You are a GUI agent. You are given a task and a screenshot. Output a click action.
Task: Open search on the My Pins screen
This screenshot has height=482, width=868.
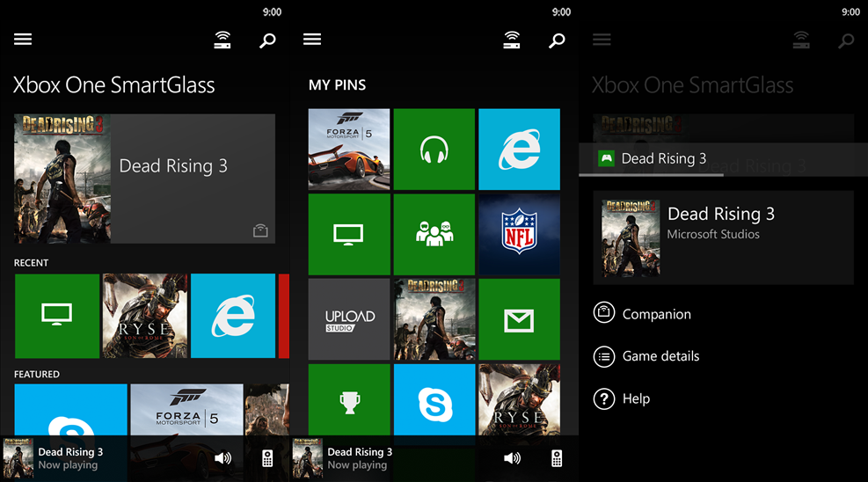[x=557, y=40]
